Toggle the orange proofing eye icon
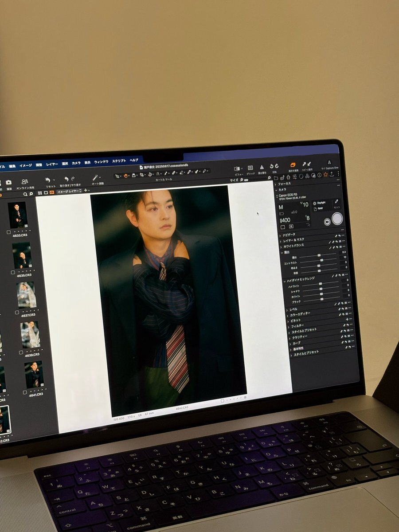399x532 pixels. point(52,192)
